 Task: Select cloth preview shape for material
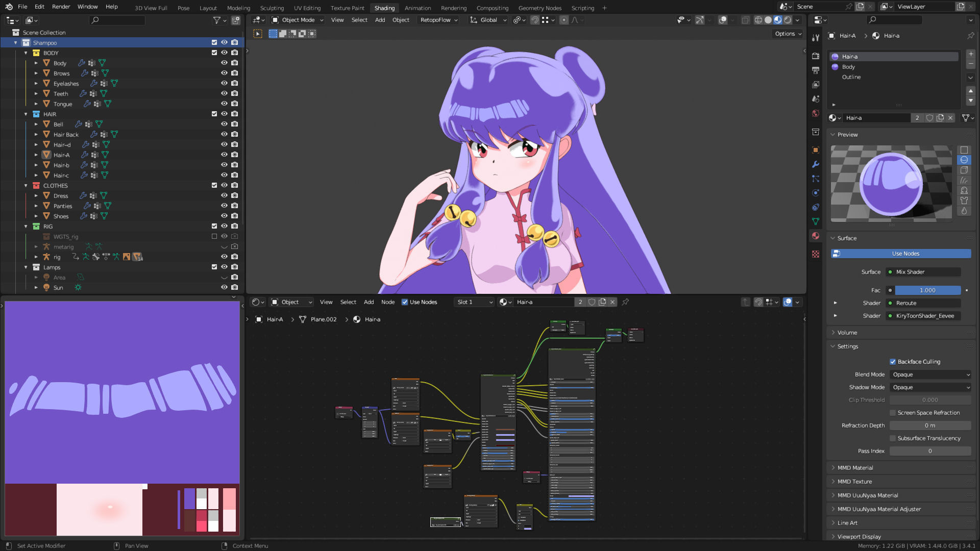(964, 201)
